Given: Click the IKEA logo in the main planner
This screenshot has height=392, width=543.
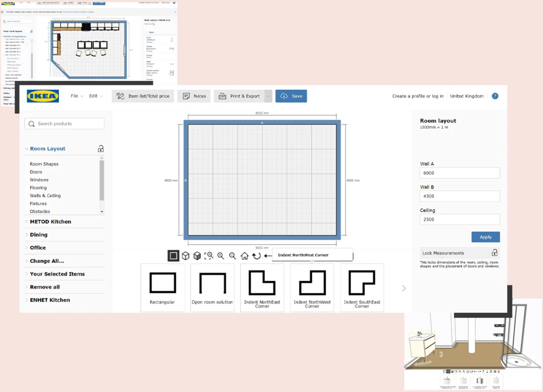Looking at the screenshot, I should [43, 96].
